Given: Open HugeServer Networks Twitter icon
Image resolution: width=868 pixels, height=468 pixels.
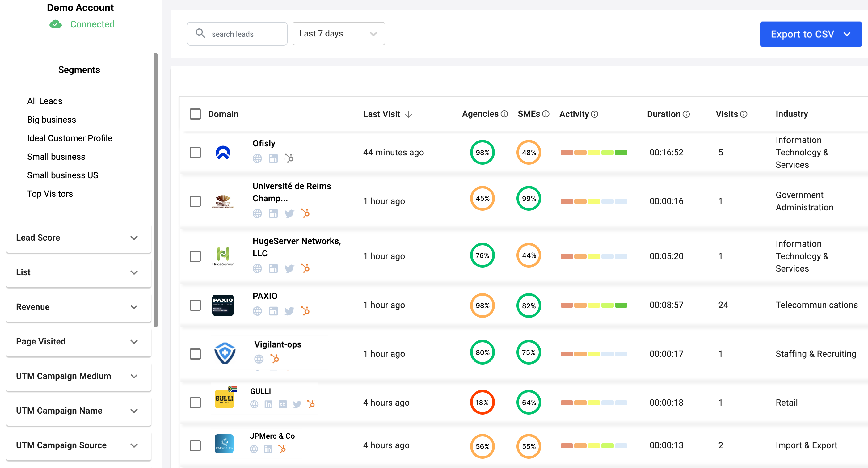Looking at the screenshot, I should click(x=289, y=268).
